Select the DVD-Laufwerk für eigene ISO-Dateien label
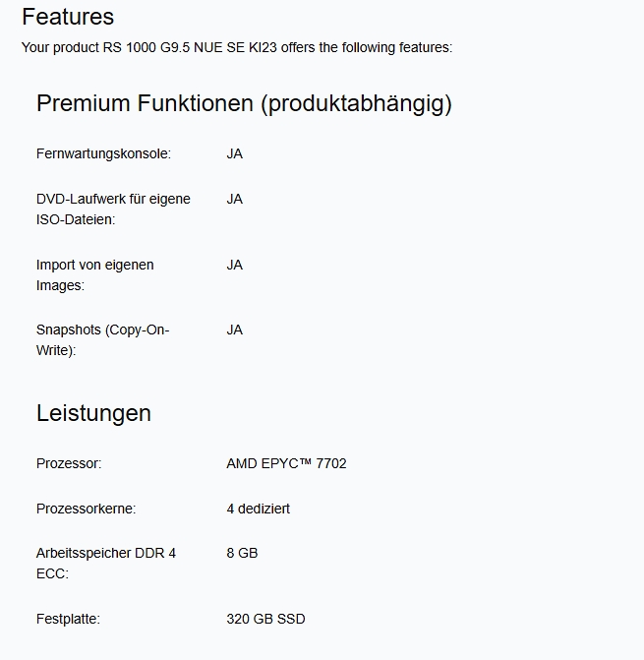 (113, 210)
